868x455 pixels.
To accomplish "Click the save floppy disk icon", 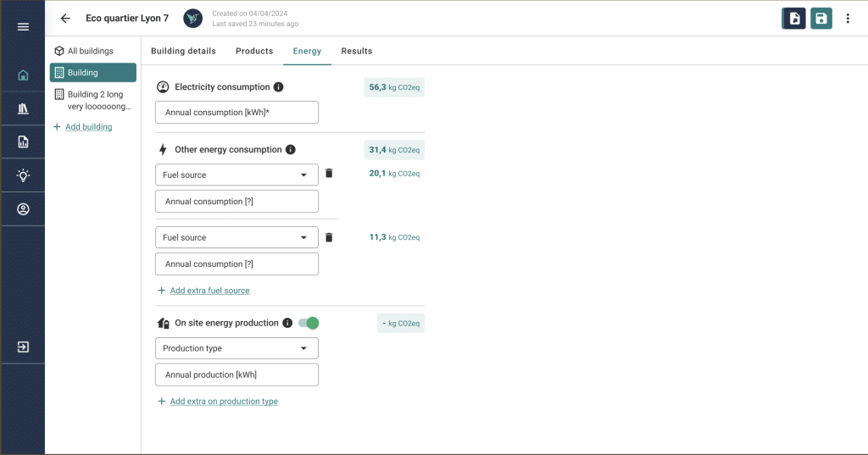I will tap(821, 19).
